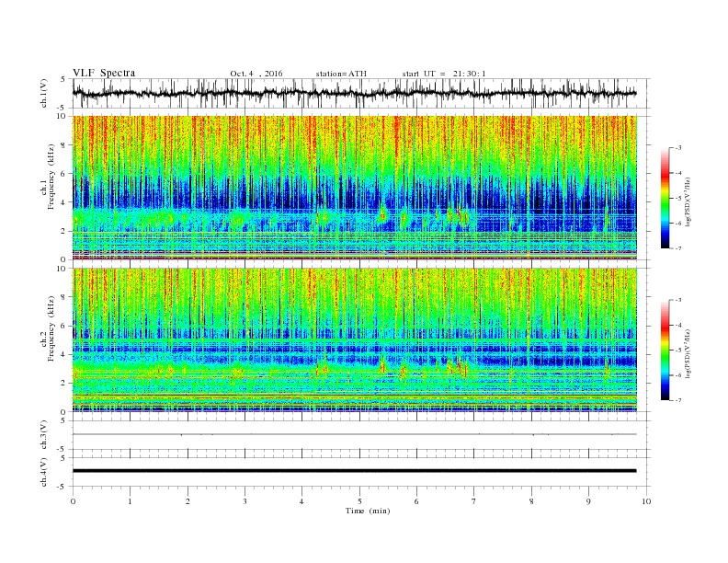Click time axis tick label '5'
The height and width of the screenshot is (563, 728).
tap(359, 501)
